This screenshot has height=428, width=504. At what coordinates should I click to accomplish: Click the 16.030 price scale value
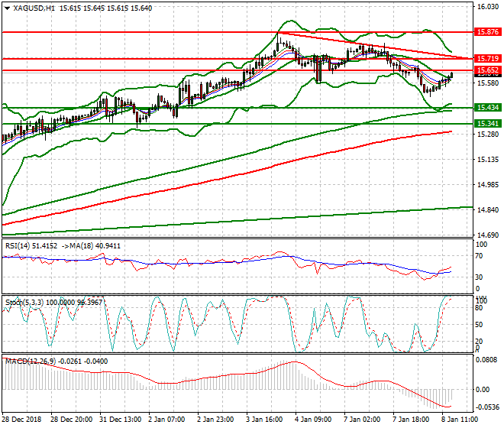[488, 7]
